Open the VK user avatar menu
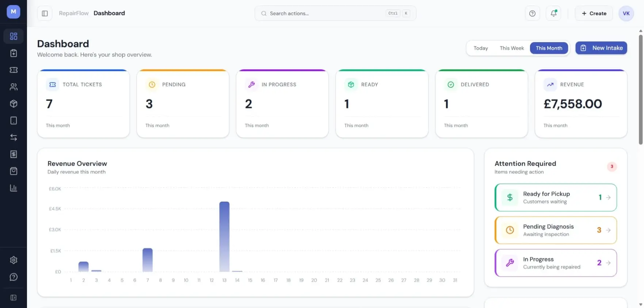 626,14
